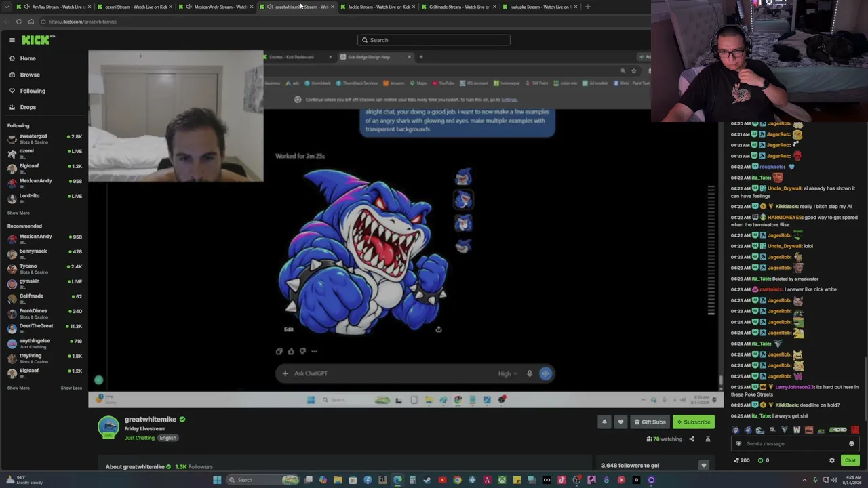Image resolution: width=868 pixels, height=488 pixels.
Task: Open sweatergxd channel from Following list
Action: click(44, 138)
